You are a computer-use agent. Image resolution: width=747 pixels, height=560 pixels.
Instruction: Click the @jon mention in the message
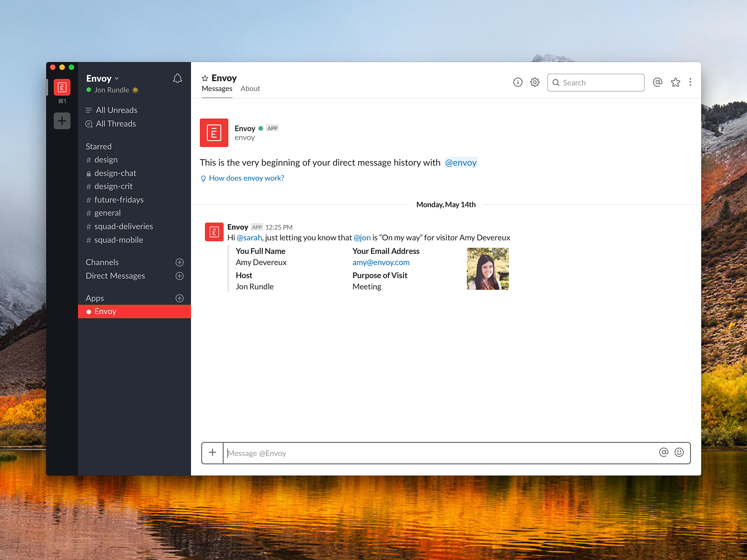[362, 238]
